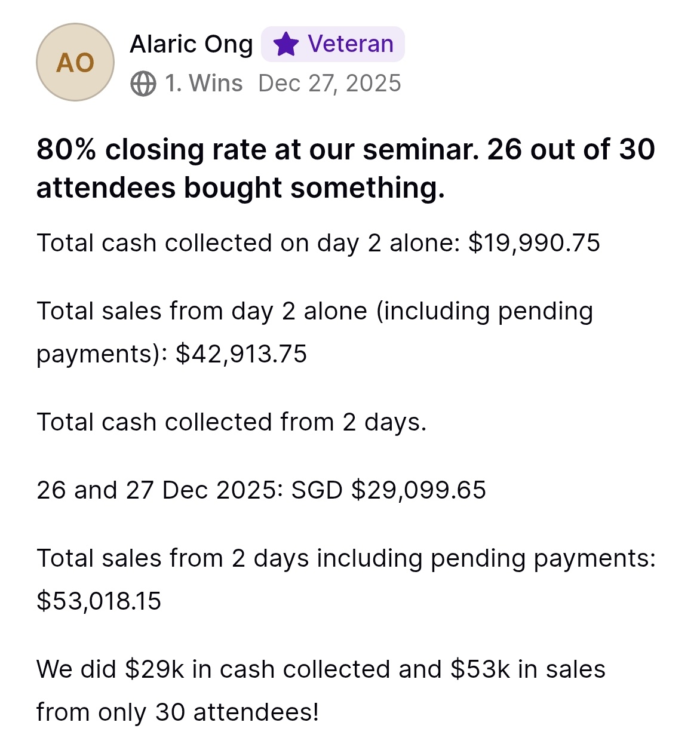The height and width of the screenshot is (750, 700).
Task: Click the globe icon beside 1. Wins
Action: 143,84
